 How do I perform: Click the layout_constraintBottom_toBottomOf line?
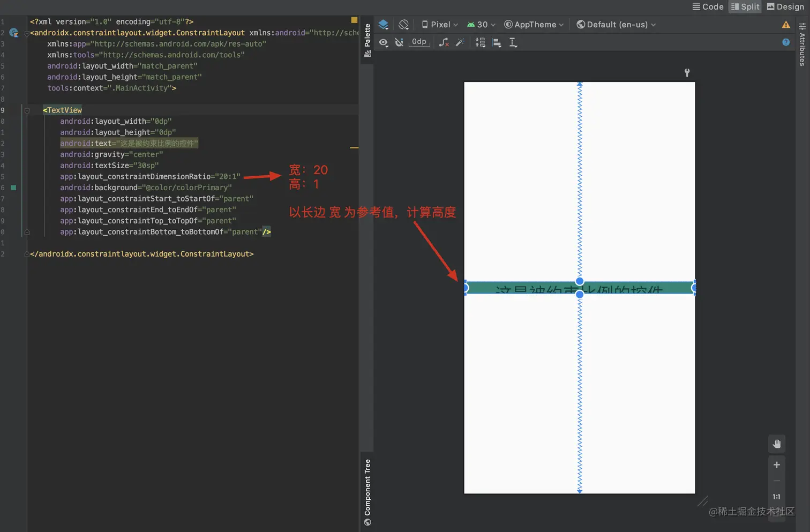(166, 231)
